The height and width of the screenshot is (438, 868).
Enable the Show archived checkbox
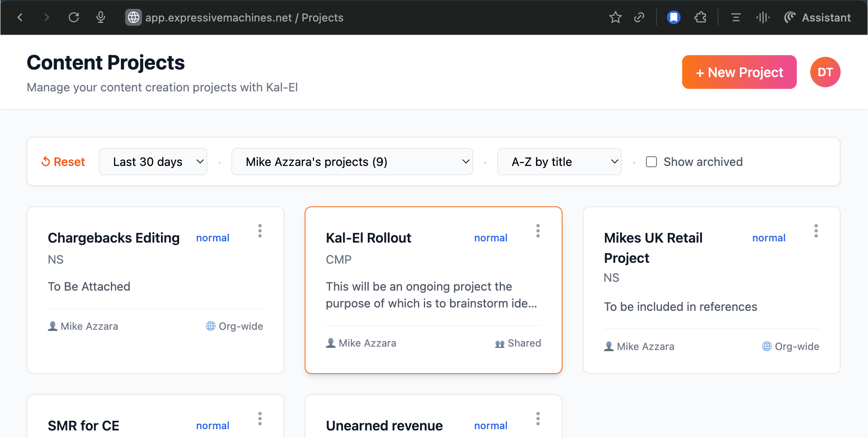click(651, 161)
